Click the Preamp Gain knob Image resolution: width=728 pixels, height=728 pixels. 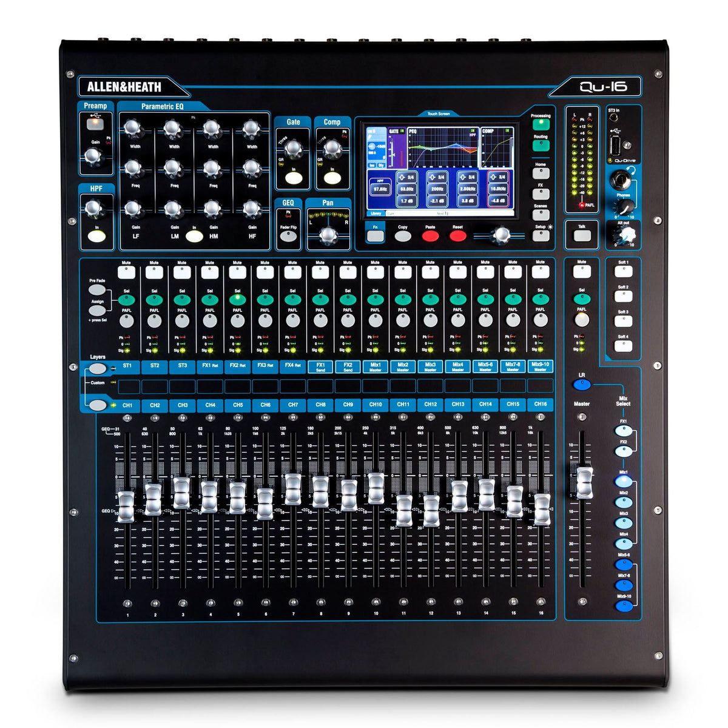(x=92, y=157)
